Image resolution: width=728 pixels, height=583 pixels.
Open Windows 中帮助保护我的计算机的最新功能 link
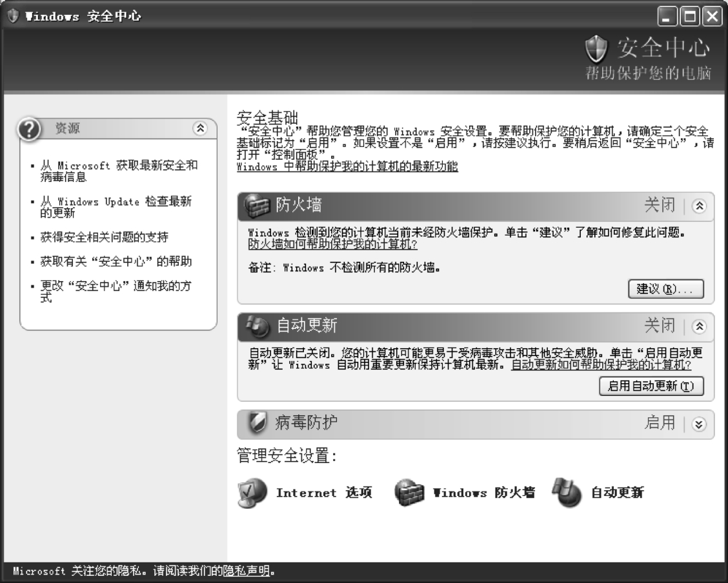[x=347, y=166]
